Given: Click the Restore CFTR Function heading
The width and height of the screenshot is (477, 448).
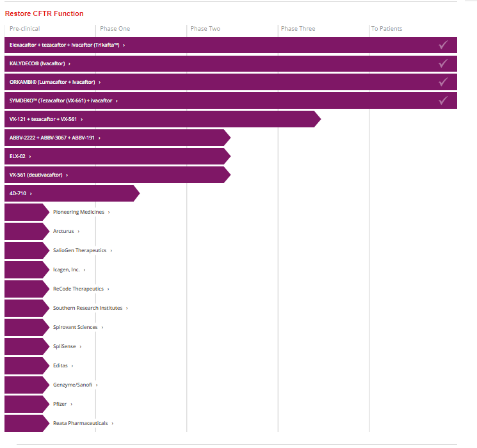Looking at the screenshot, I should click(x=44, y=13).
